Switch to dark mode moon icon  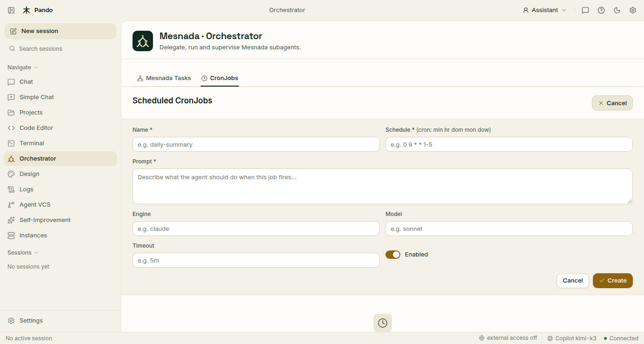617,10
